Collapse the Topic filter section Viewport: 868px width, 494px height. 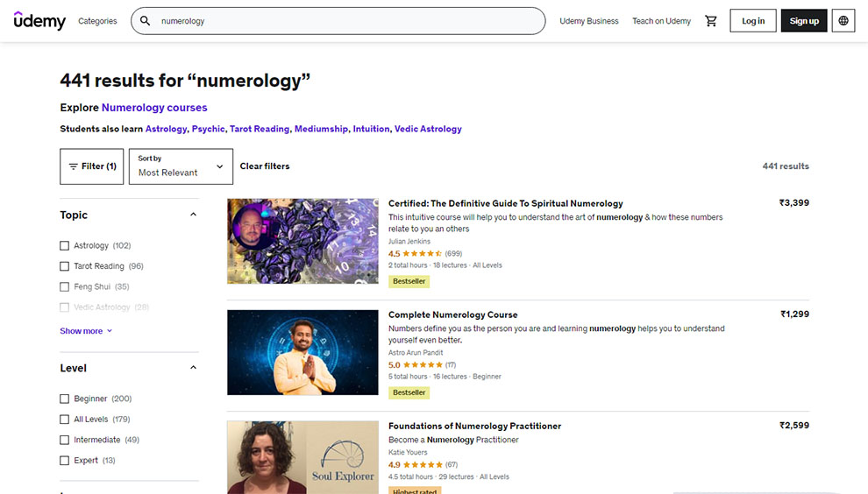194,215
